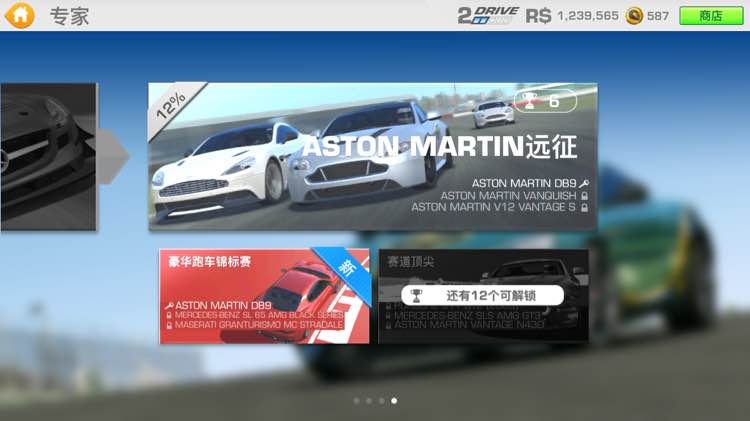The height and width of the screenshot is (421, 750).
Task: Tap lock icon beside VANTAGE N430
Action: coord(388,325)
